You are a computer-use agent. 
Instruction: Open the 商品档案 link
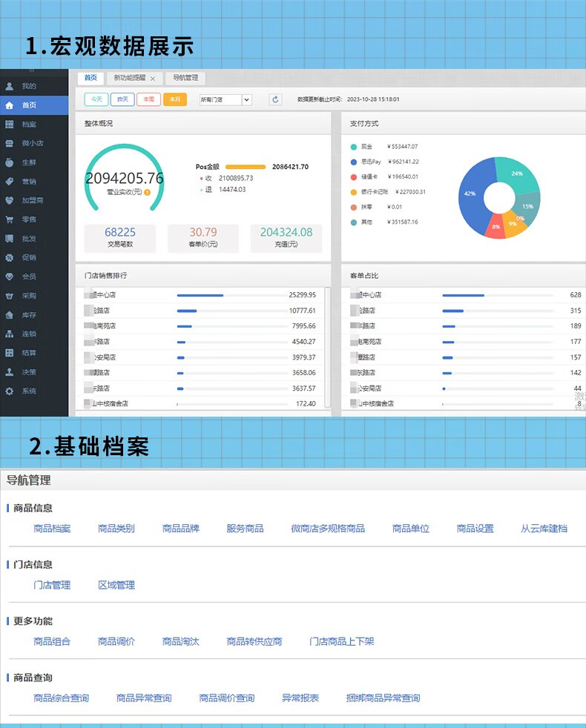pyautogui.click(x=52, y=529)
